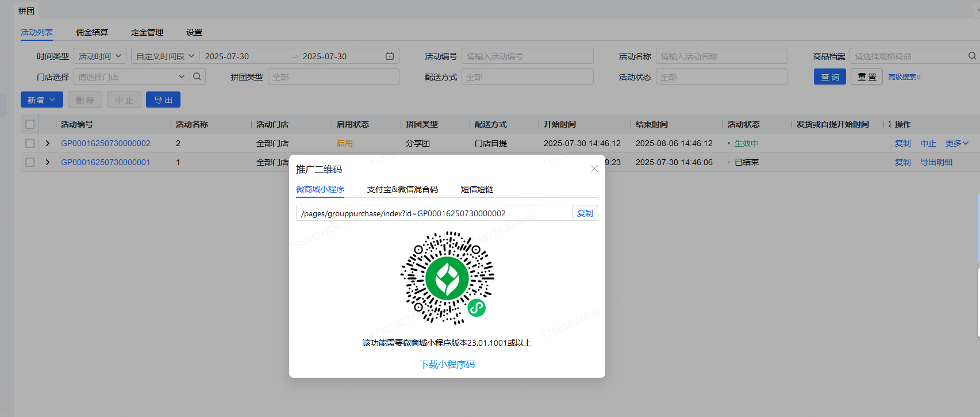Open the 自定义时间段 dropdown
Image resolution: width=980 pixels, height=417 pixels.
click(x=166, y=56)
